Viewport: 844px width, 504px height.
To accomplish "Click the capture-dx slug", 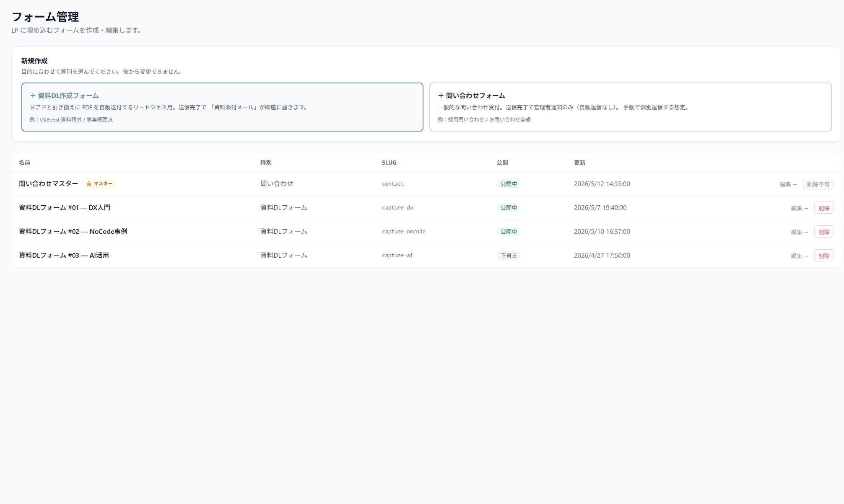I will (x=397, y=207).
